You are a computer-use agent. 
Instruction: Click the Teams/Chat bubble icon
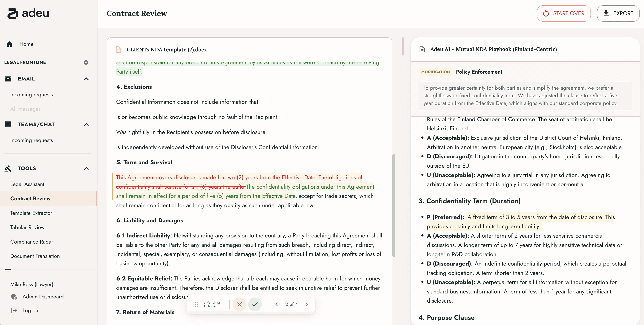8,124
